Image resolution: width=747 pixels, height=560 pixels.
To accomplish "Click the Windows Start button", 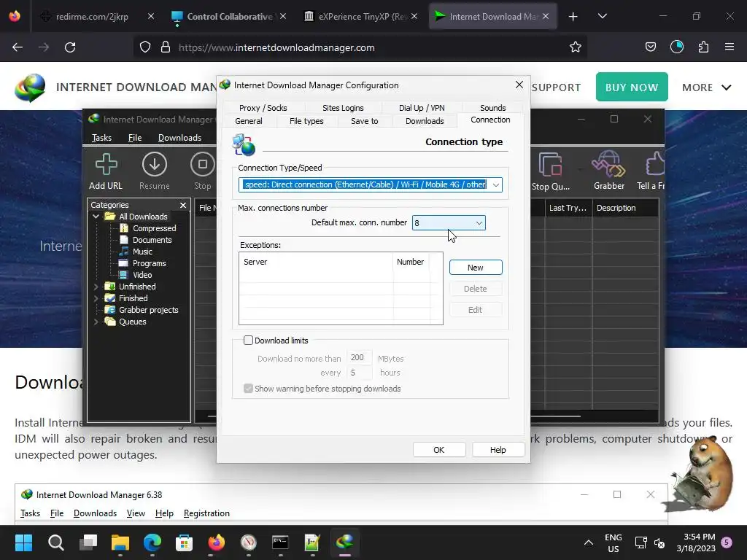I will pyautogui.click(x=23, y=542).
